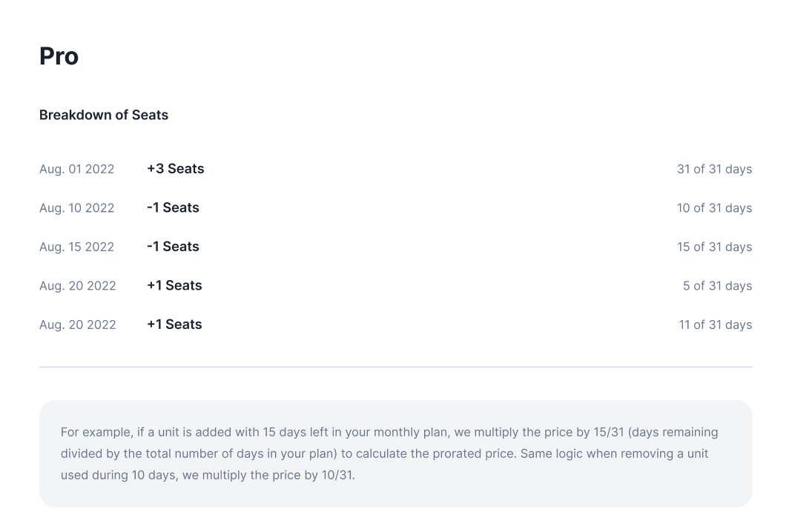The image size is (792, 532).
Task: Click the 5 of 31 days label
Action: click(x=717, y=286)
